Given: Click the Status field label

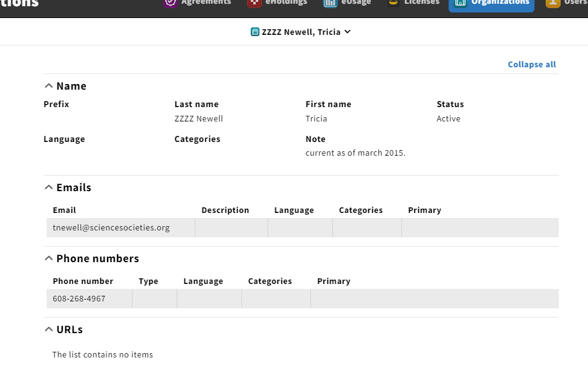Looking at the screenshot, I should pos(450,105).
